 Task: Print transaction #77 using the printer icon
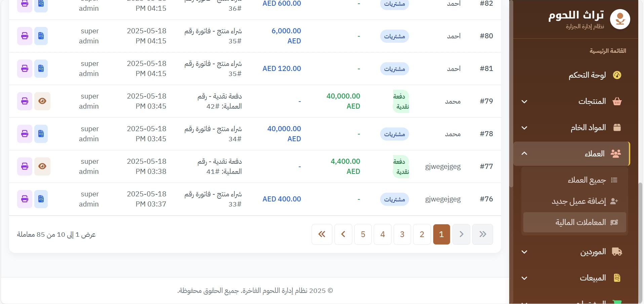(x=25, y=166)
